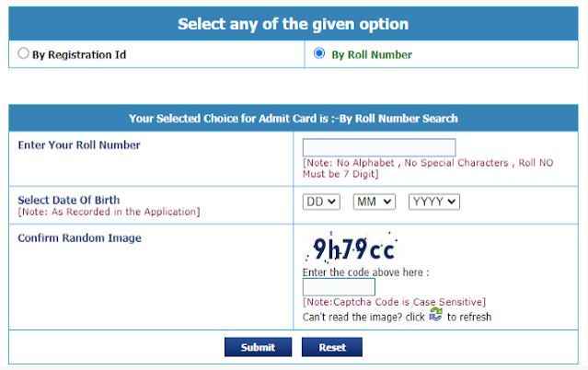
Task: Click the "Your Selected Choice for Admit Card" banner
Action: [294, 119]
